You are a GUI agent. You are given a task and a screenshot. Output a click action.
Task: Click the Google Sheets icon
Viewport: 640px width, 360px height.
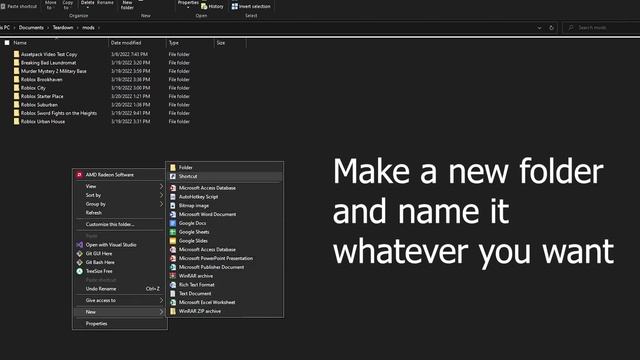[173, 232]
